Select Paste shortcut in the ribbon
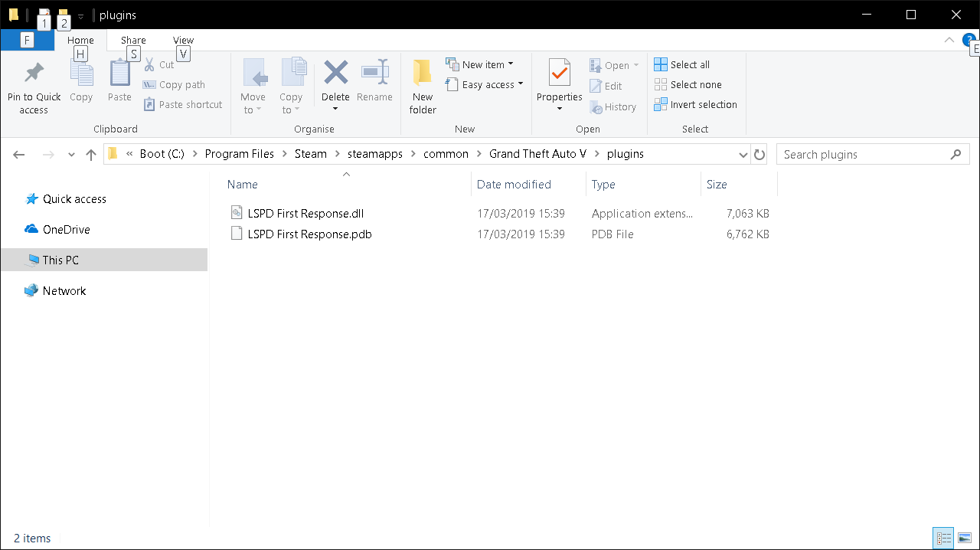Viewport: 980px width, 550px height. click(183, 104)
